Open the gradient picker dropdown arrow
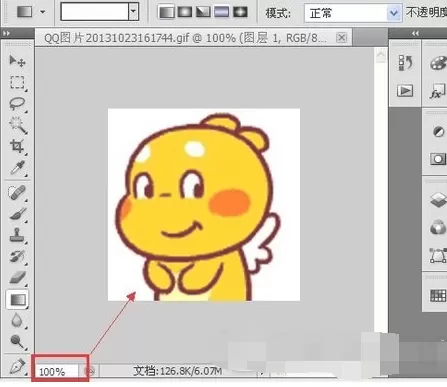 [133, 11]
